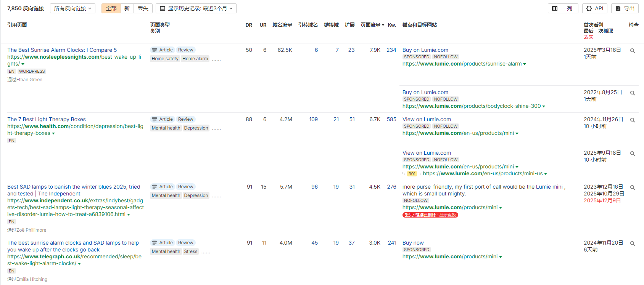Image resolution: width=644 pixels, height=285 pixels.
Task: Open the dropdown arrow after products/sunrise-alarm
Action: pyautogui.click(x=525, y=64)
